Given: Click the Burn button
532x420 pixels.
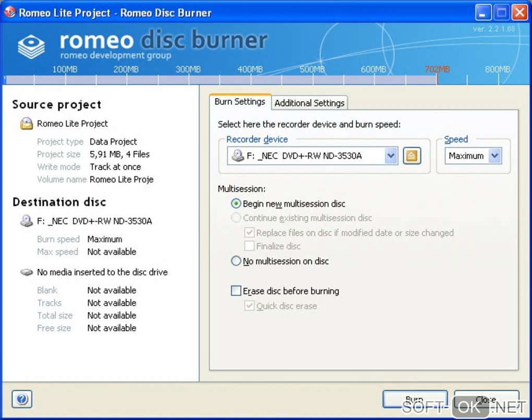Looking at the screenshot, I should [x=415, y=399].
